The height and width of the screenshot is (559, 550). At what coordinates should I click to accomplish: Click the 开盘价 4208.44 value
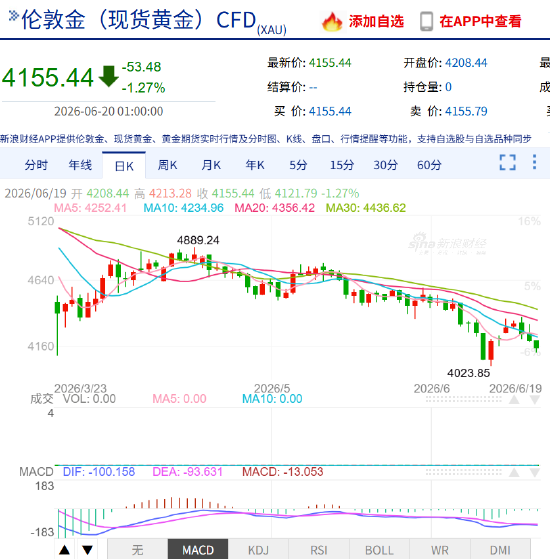[x=466, y=63]
